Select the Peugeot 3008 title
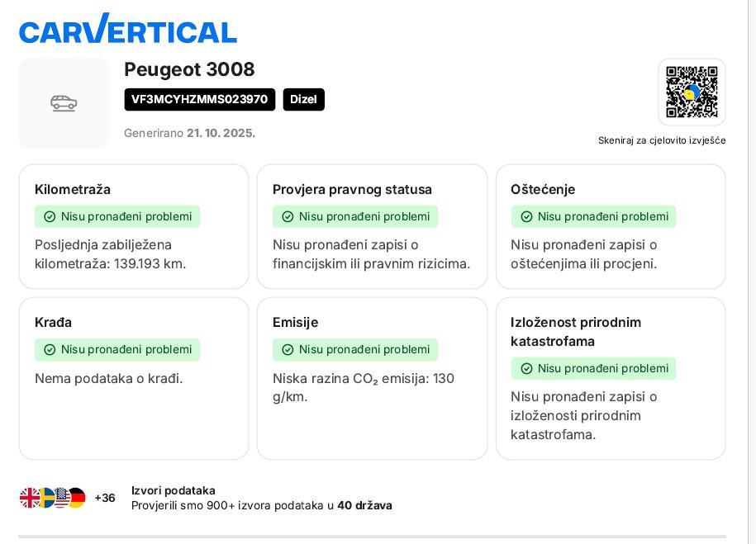This screenshot has height=544, width=756. [189, 69]
